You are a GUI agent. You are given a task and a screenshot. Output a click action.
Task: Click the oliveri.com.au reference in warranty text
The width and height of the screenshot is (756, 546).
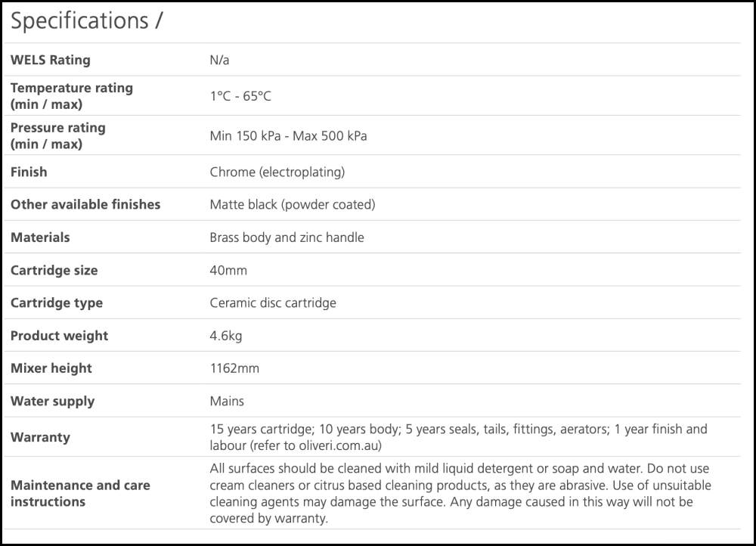pos(334,445)
